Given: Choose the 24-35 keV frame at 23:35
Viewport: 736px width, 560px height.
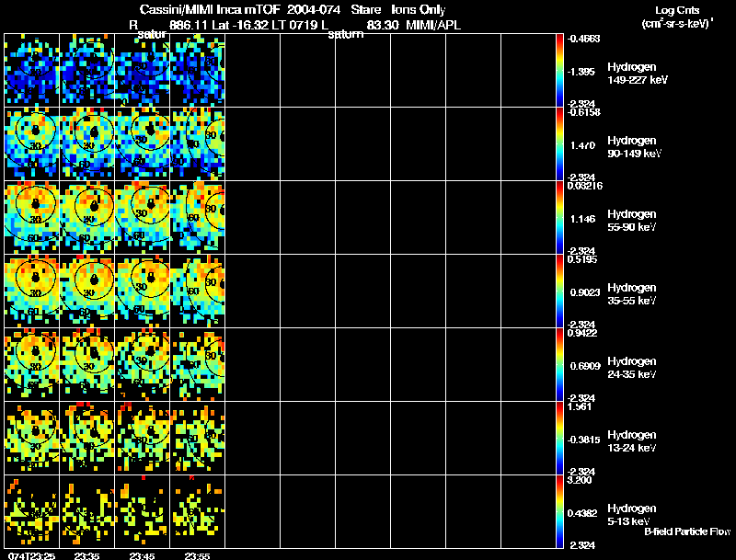Looking at the screenshot, I should tap(86, 365).
